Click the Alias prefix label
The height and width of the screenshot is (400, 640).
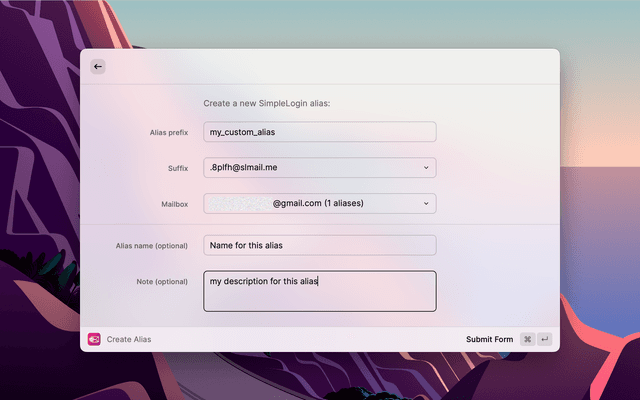pos(169,132)
